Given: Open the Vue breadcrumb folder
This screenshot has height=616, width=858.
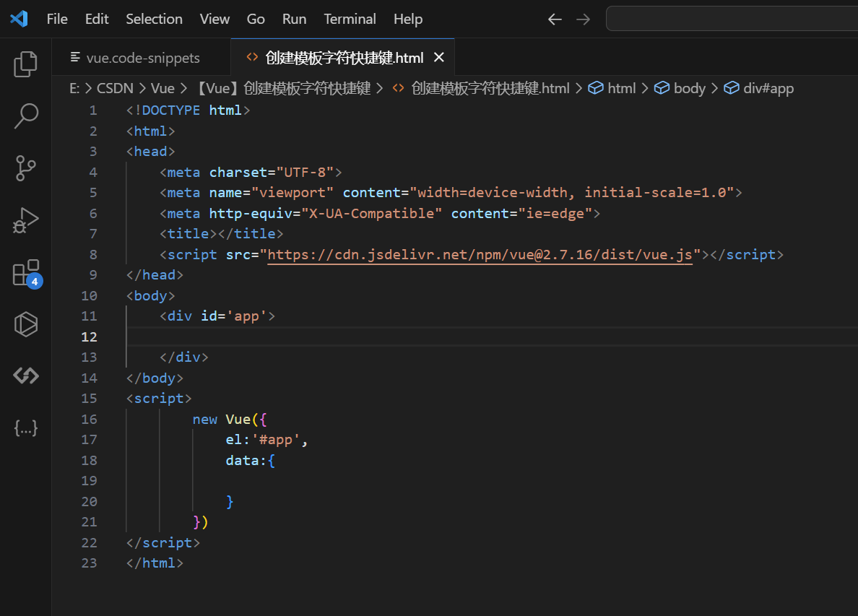Looking at the screenshot, I should click(x=162, y=88).
